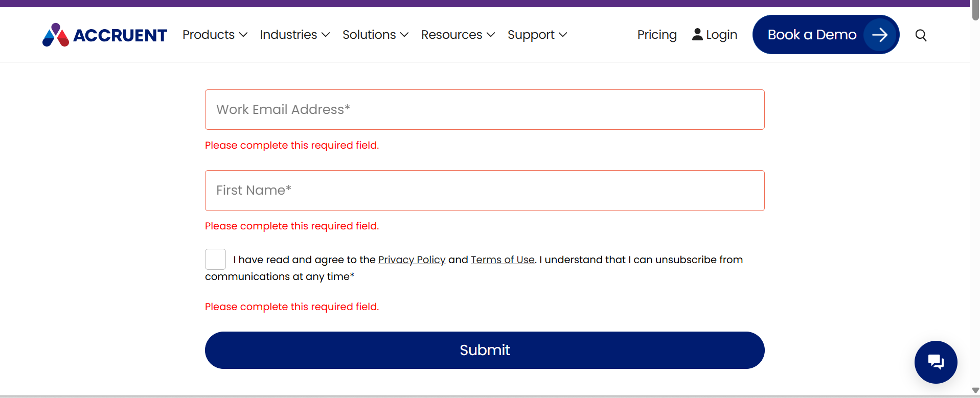Image resolution: width=980 pixels, height=398 pixels.
Task: Open the site search magnifier icon
Action: click(x=921, y=35)
